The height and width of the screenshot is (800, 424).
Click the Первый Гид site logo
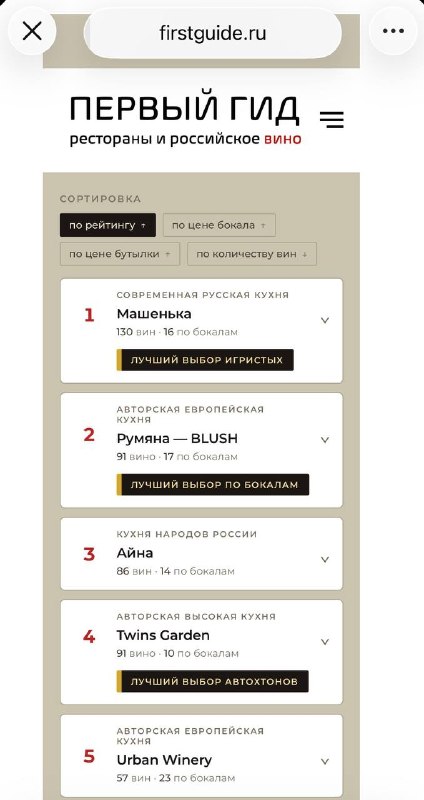click(x=185, y=121)
